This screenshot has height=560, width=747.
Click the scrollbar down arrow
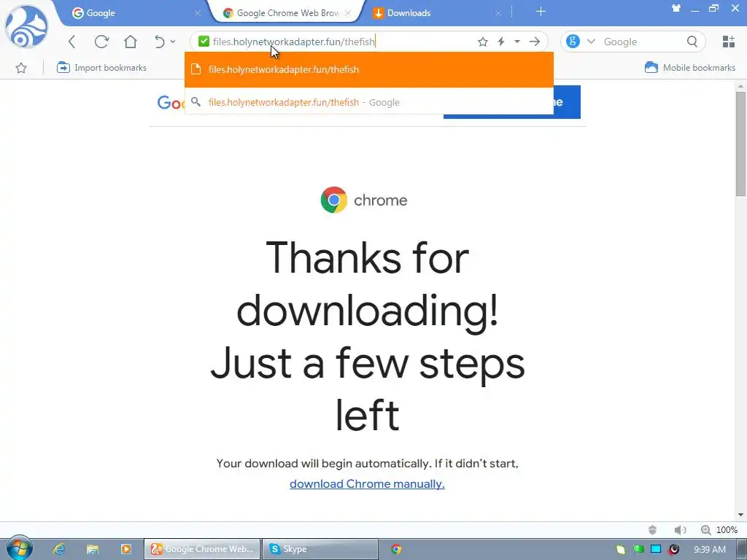[740, 515]
